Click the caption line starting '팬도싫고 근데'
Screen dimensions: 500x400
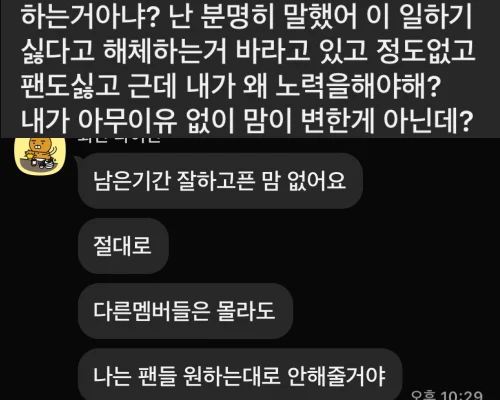(231, 86)
